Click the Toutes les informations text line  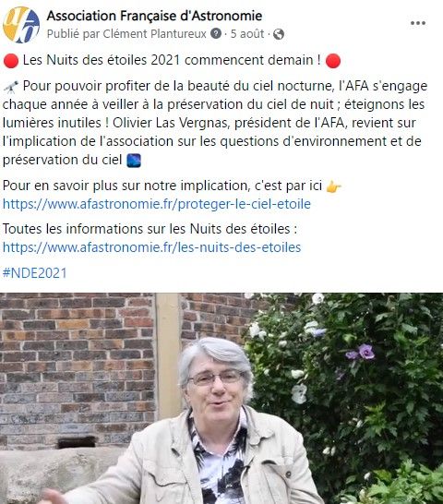tap(150, 229)
